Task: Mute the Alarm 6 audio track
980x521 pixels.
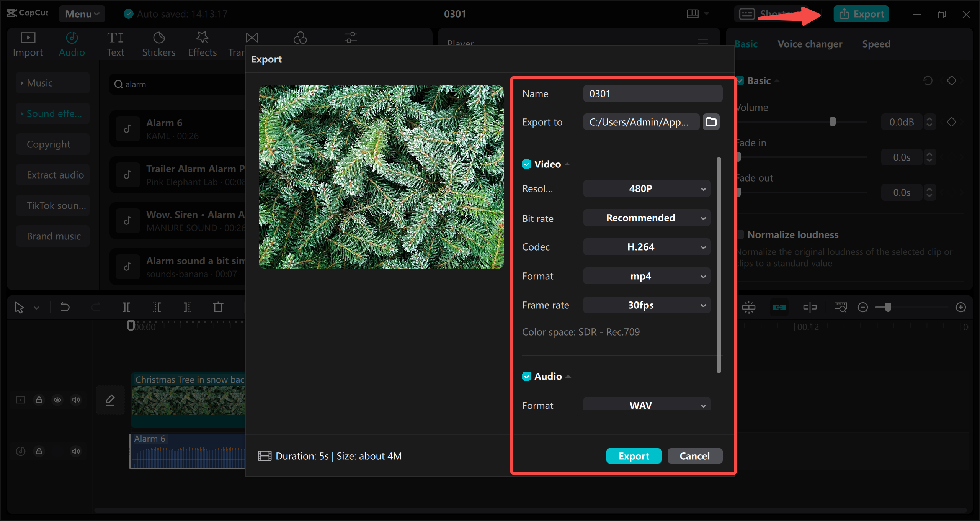Action: [75, 451]
